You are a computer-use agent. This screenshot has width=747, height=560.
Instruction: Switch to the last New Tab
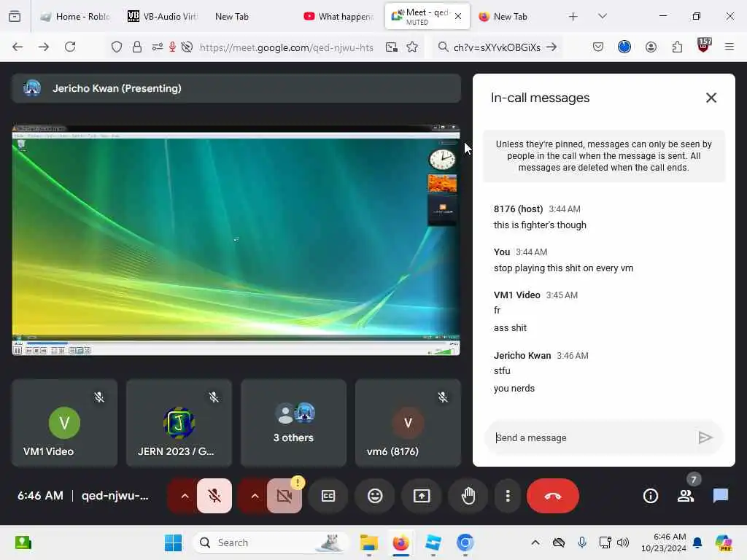tap(510, 17)
